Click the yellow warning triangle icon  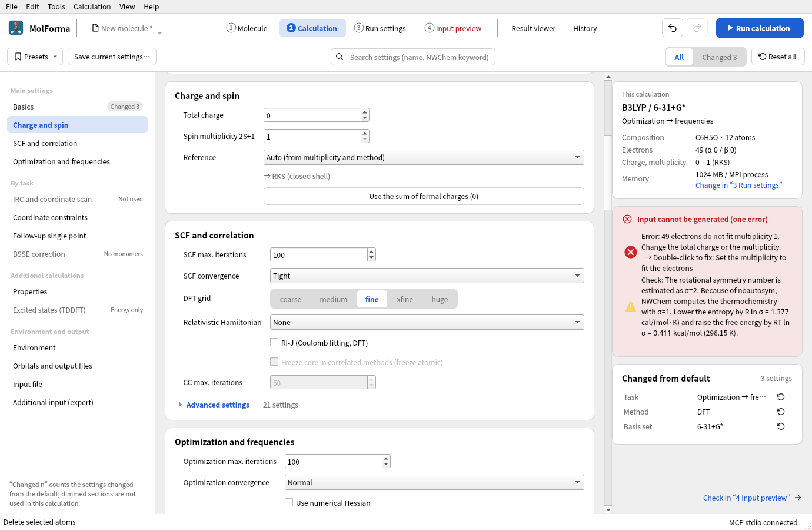pyautogui.click(x=630, y=306)
